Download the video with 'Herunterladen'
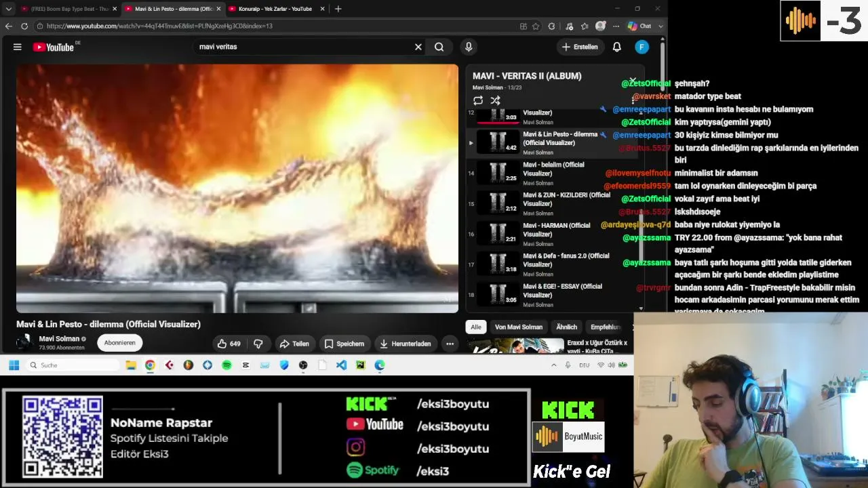The width and height of the screenshot is (868, 488). click(x=406, y=344)
